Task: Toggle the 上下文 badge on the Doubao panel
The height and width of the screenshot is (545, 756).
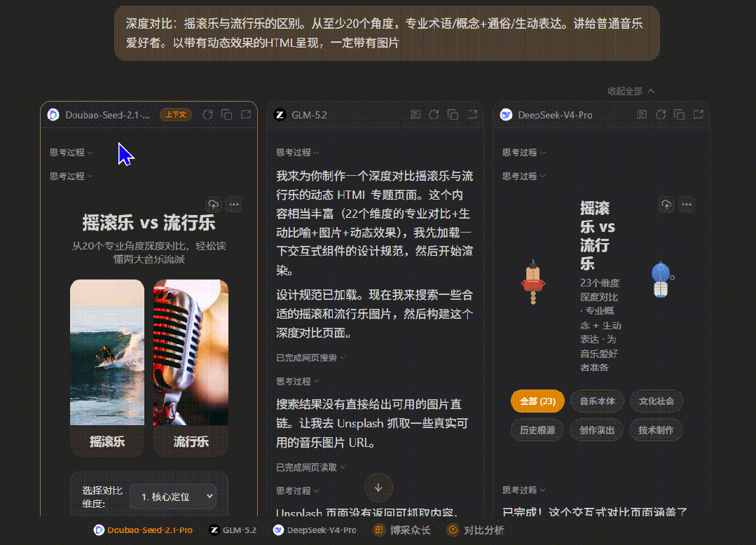Action: [176, 115]
